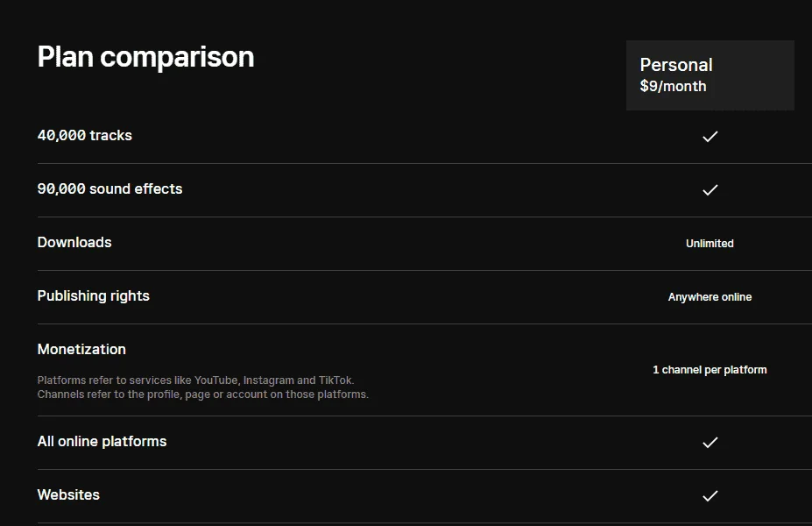
Task: Click the All online platforms label
Action: (x=102, y=442)
